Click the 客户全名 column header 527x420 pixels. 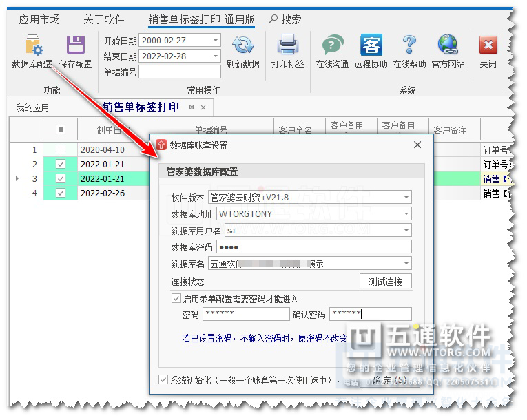tap(295, 129)
